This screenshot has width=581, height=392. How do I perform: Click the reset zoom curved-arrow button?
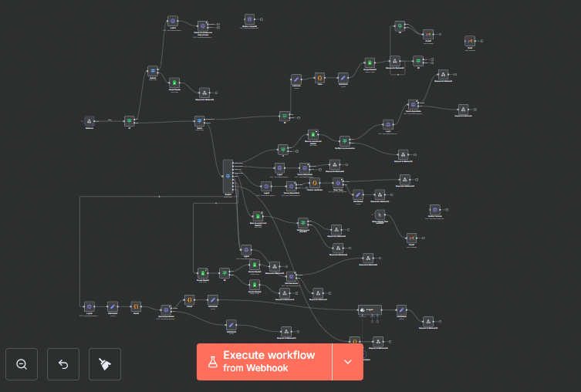point(63,364)
